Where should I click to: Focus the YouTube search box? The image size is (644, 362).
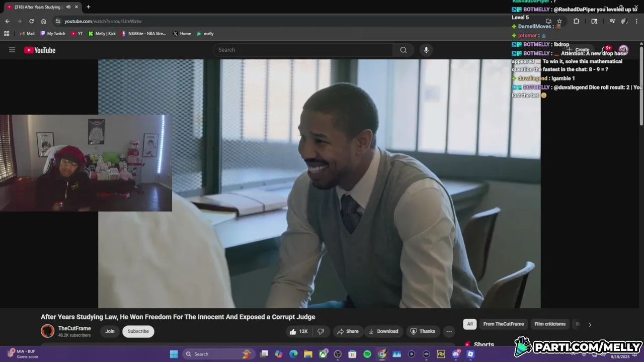pyautogui.click(x=303, y=50)
